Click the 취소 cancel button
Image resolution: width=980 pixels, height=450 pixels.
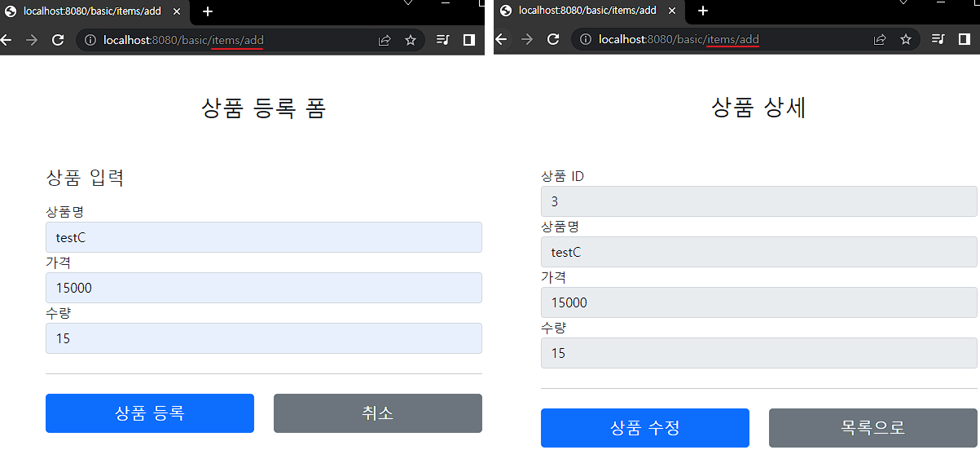(378, 413)
